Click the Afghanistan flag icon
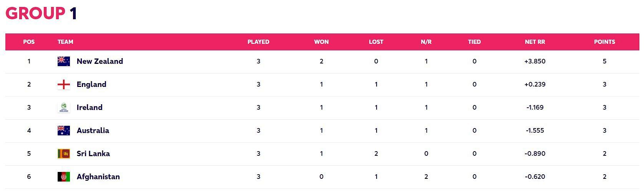Viewport: 644px width, 195px height. coord(63,177)
